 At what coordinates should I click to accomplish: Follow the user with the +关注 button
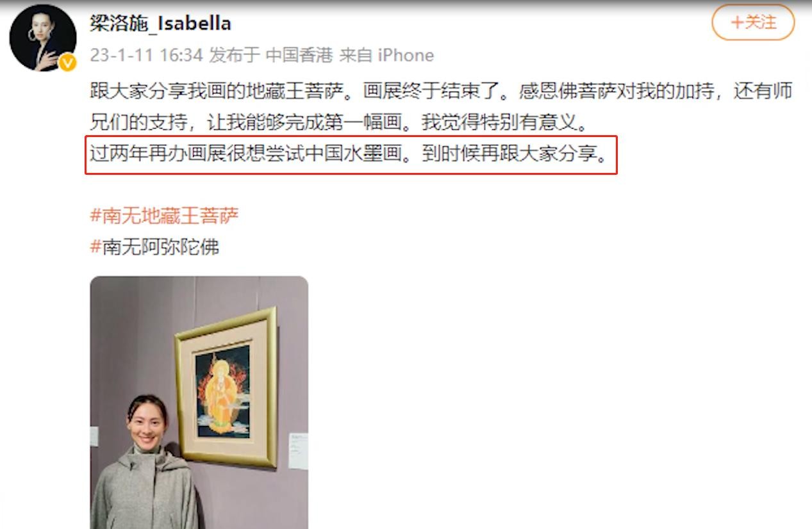[753, 22]
